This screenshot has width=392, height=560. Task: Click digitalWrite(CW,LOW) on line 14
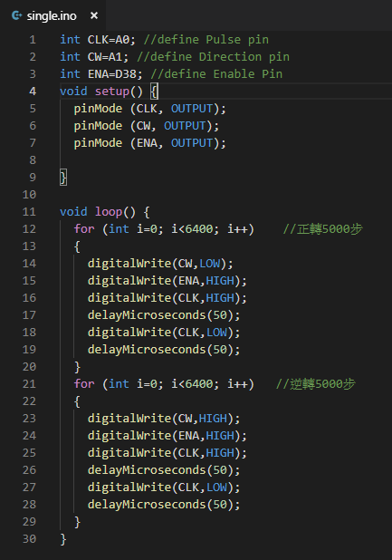(x=160, y=264)
